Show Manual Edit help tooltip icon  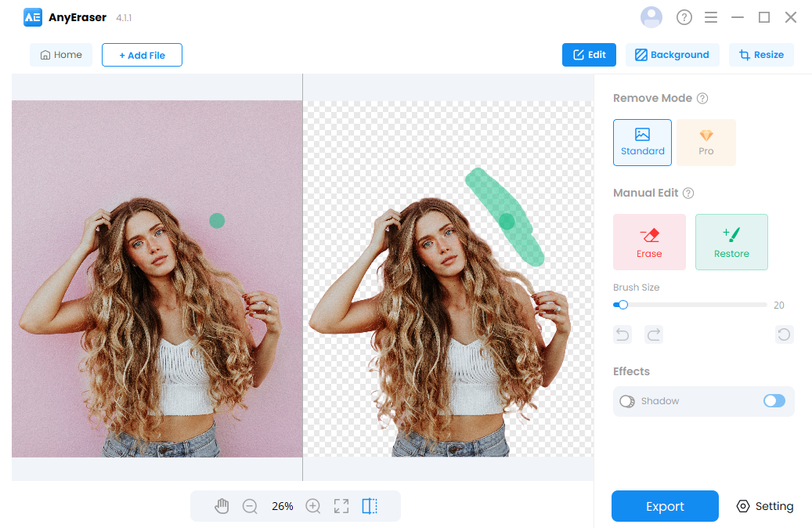click(688, 193)
